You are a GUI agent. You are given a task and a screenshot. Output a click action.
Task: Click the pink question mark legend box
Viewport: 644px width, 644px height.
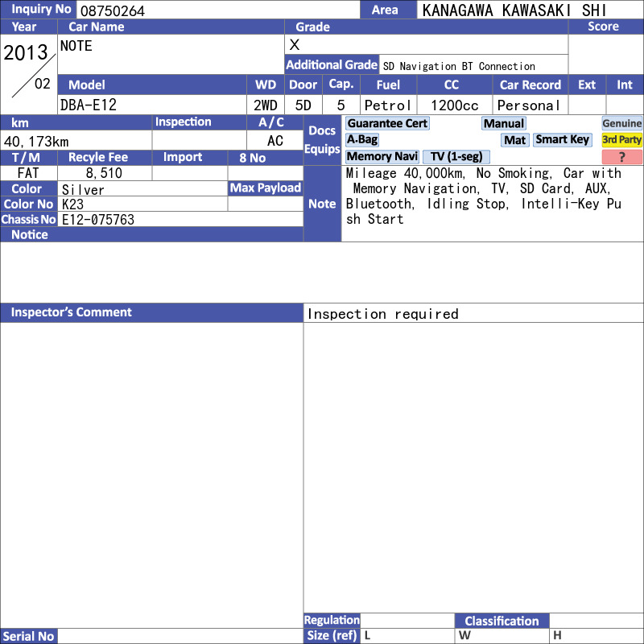tap(621, 157)
